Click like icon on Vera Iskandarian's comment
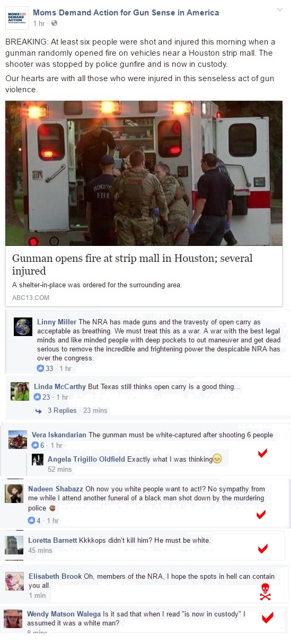 [x=36, y=445]
